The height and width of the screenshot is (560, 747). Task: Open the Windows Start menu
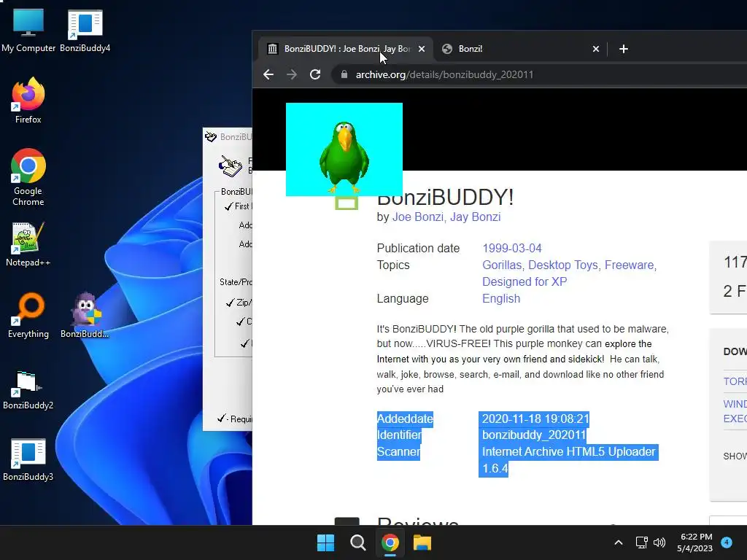(326, 542)
